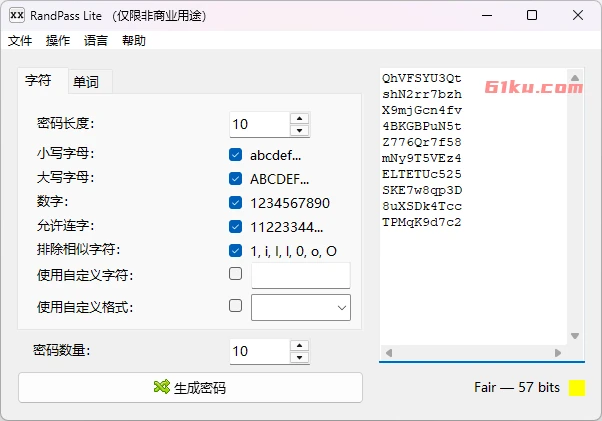602x421 pixels.
Task: Enable the 使用自定义字符 checkbox
Action: pos(235,274)
